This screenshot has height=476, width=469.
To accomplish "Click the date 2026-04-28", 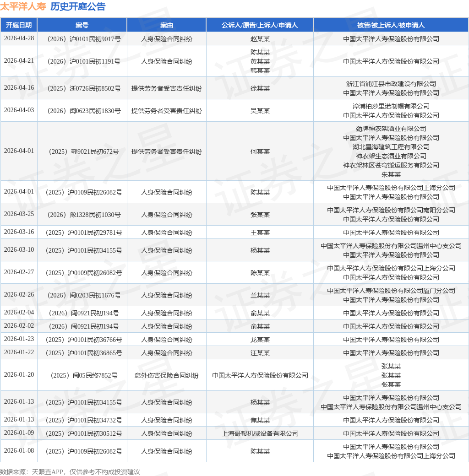I will pyautogui.click(x=19, y=38).
